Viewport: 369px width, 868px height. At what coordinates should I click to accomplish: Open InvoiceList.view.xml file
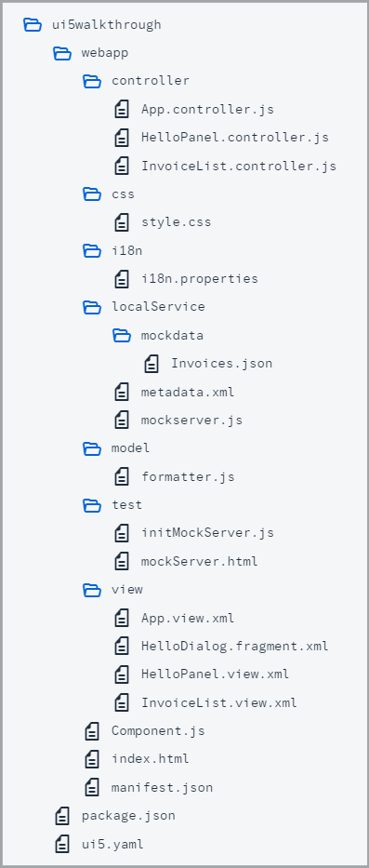(219, 702)
